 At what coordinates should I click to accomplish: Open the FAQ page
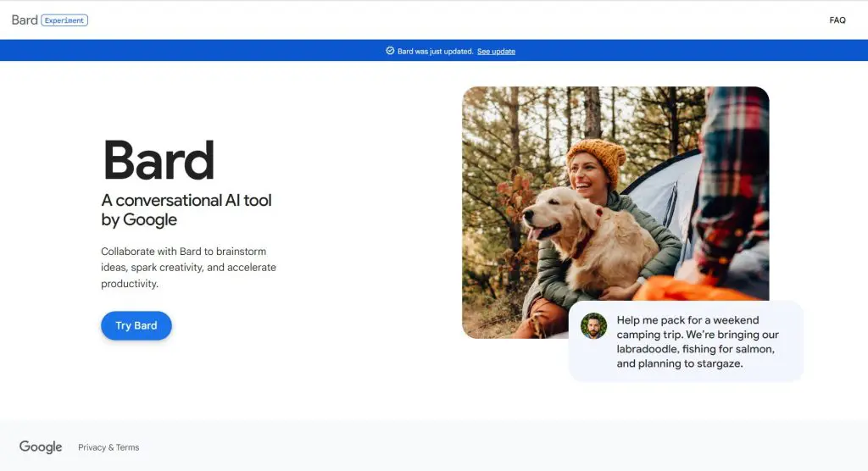click(x=837, y=20)
